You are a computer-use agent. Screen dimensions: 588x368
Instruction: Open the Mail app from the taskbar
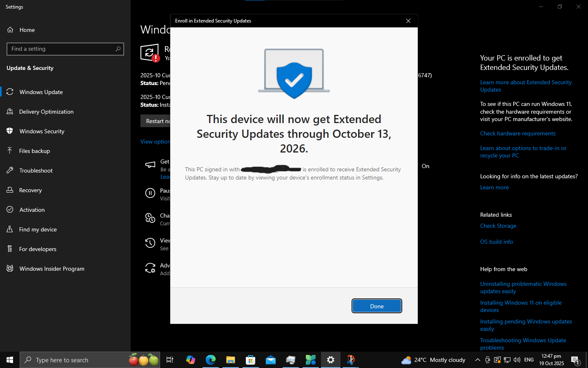(271, 360)
